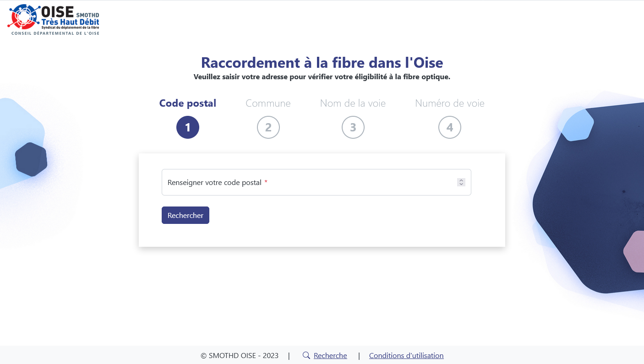Viewport: 644px width, 364px height.
Task: Click the Rechercher button
Action: pos(186,215)
